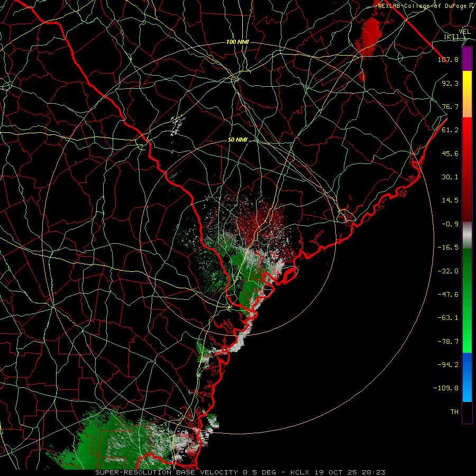Select the -47.6 legend value
The width and height of the screenshot is (476, 476).
click(x=448, y=295)
